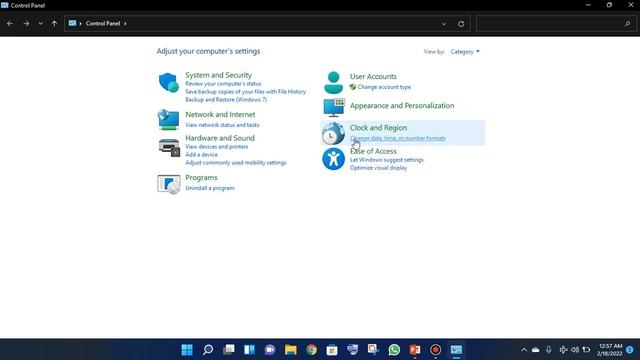The height and width of the screenshot is (360, 640).
Task: Go up one level with up arrow
Action: point(54,24)
